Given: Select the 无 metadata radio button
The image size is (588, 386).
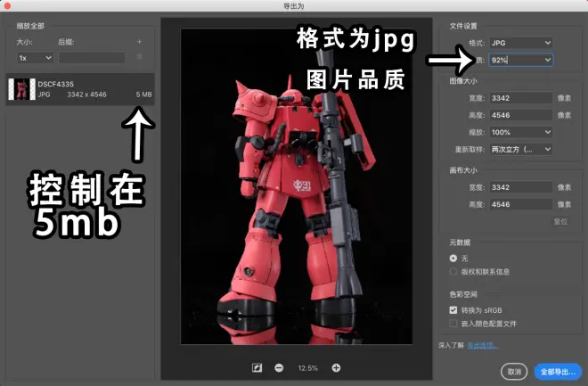Looking at the screenshot, I should [453, 259].
